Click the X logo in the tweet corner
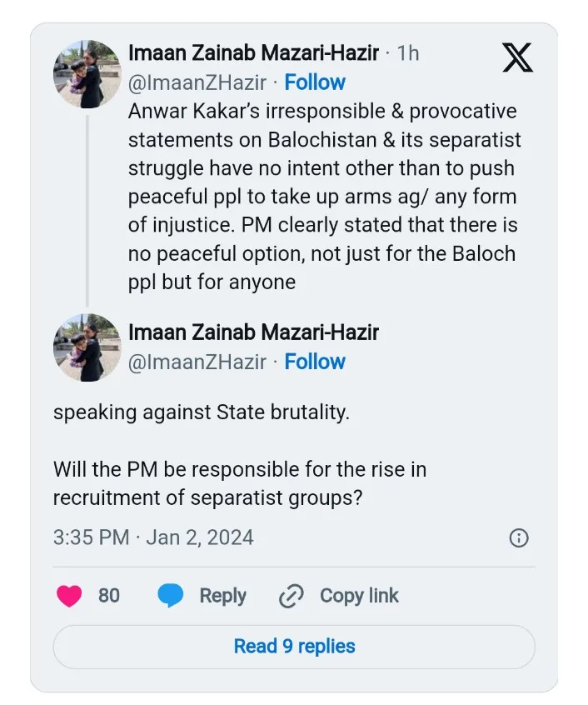 point(518,57)
